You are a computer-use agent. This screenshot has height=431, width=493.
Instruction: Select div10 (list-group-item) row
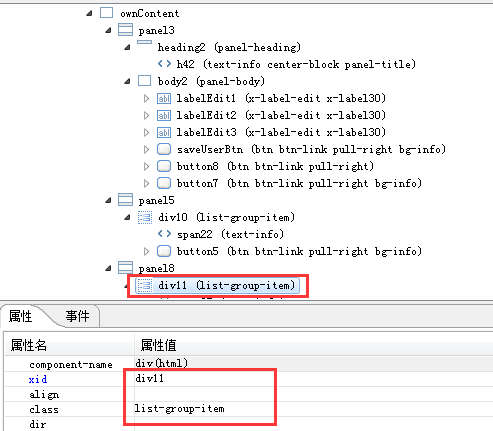click(x=226, y=217)
